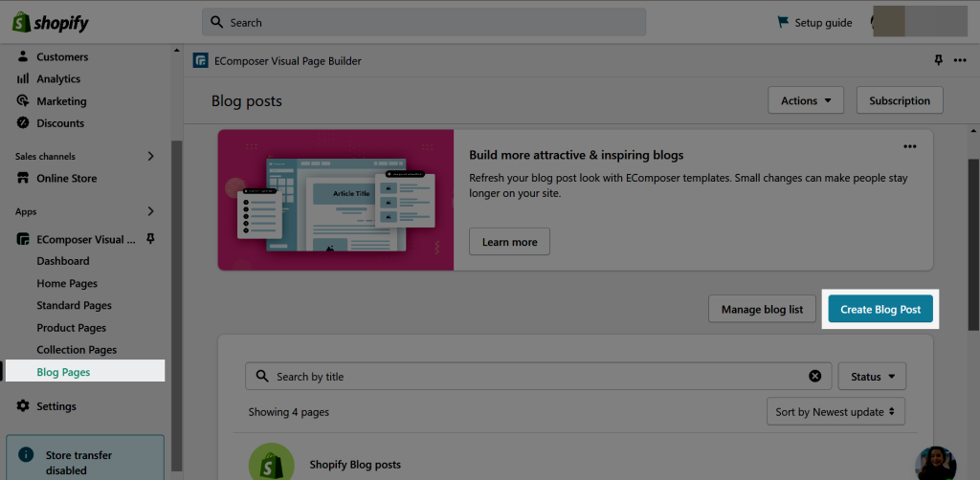This screenshot has height=480, width=980.
Task: Open the Status filter dropdown
Action: (872, 377)
